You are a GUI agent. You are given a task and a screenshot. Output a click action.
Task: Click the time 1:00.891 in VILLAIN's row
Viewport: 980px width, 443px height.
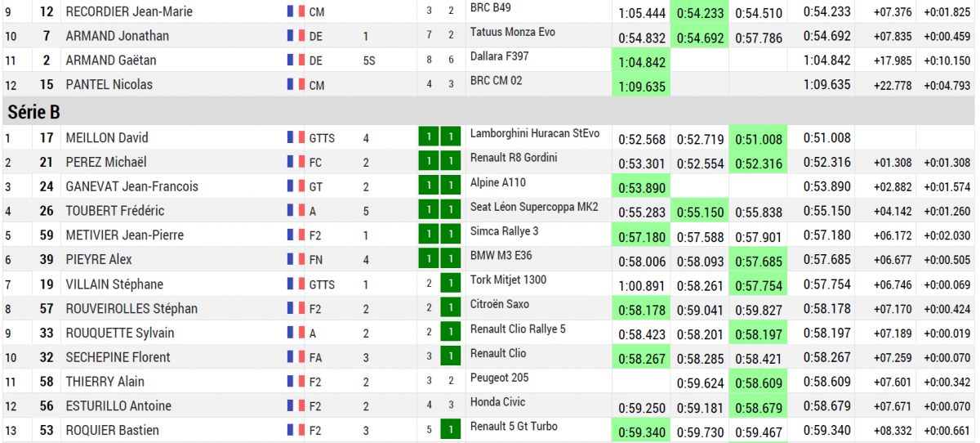click(642, 285)
